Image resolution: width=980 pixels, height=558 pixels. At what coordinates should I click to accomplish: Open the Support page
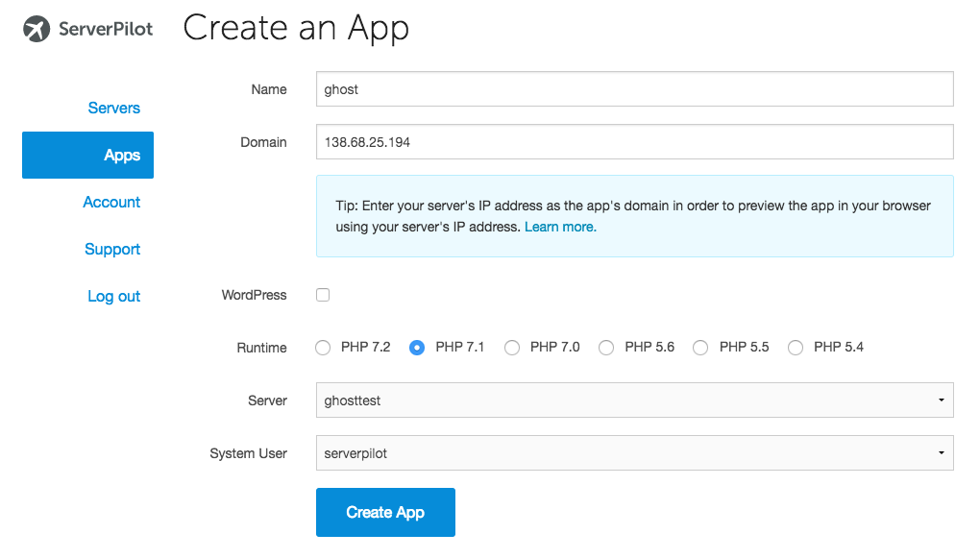112,249
